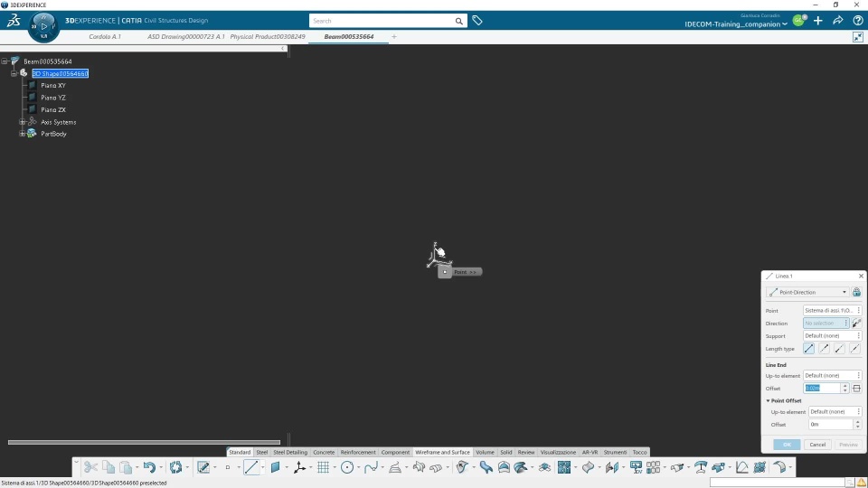Open the Physical Product00308249 tab
This screenshot has height=488, width=868.
pos(268,36)
